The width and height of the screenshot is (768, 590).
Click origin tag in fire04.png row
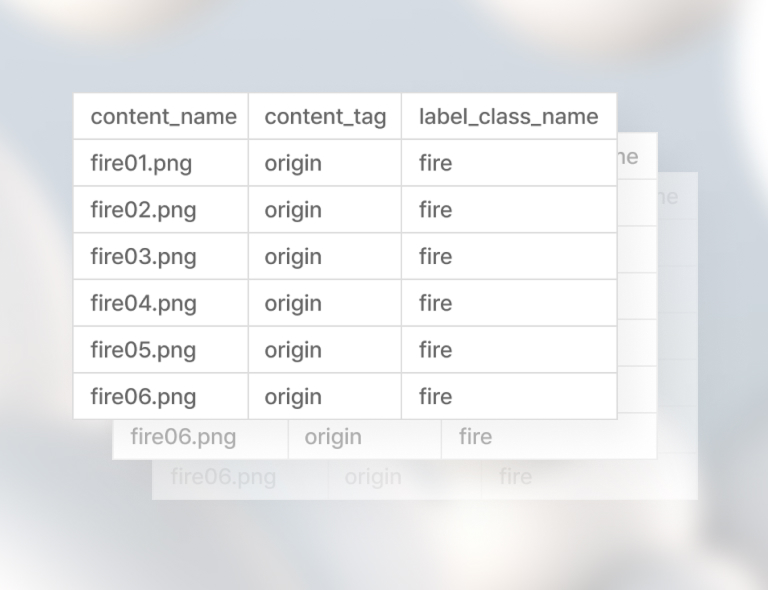click(293, 304)
